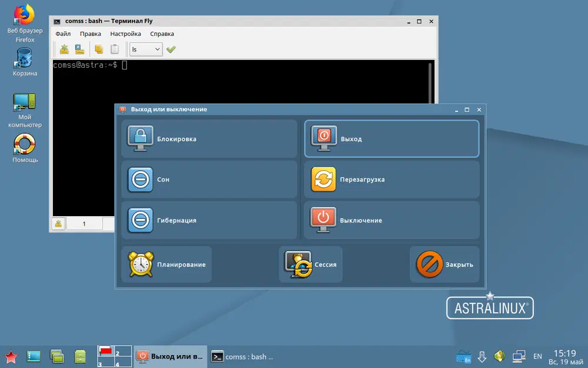Open the star start menu in the taskbar
The image size is (588, 368).
11,356
